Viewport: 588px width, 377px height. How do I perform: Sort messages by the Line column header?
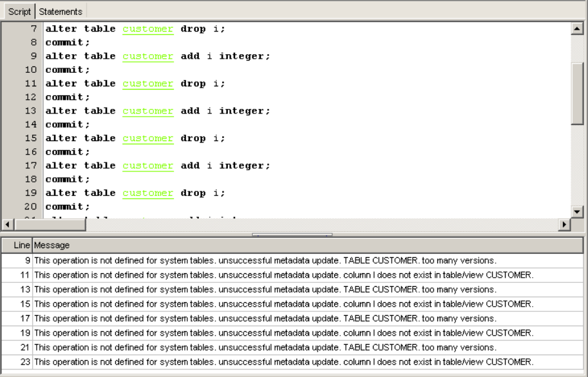(x=17, y=246)
